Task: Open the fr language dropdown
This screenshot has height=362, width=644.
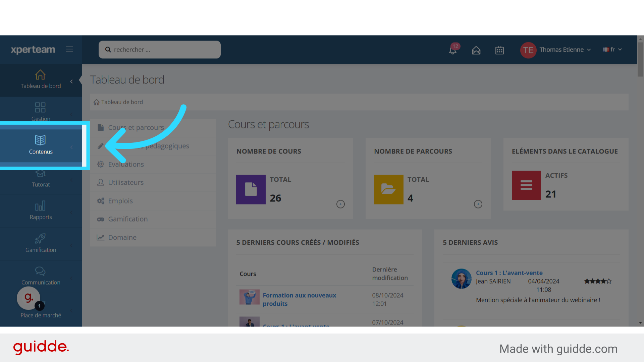Action: 612,49
